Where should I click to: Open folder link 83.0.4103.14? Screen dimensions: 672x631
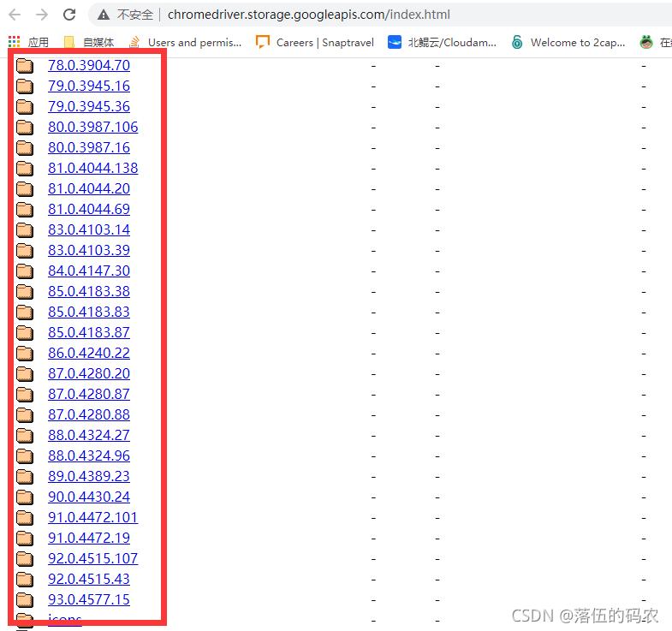(89, 229)
